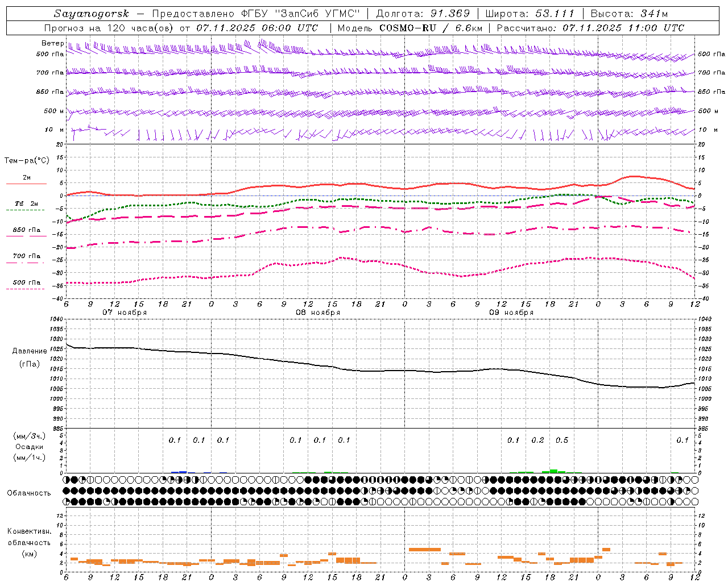Click the 'Ветер' wind panel label

[x=52, y=43]
